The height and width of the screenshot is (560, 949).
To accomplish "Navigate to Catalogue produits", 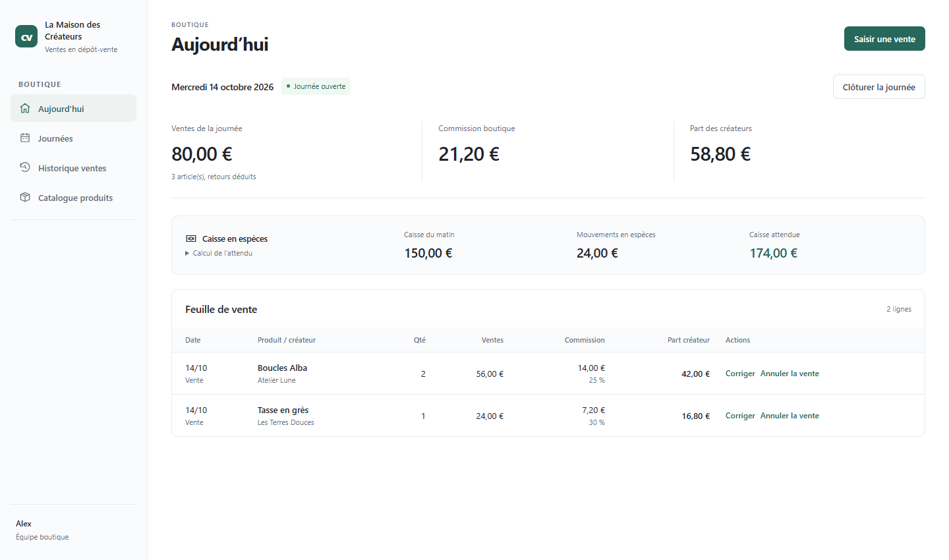I will pyautogui.click(x=73, y=197).
